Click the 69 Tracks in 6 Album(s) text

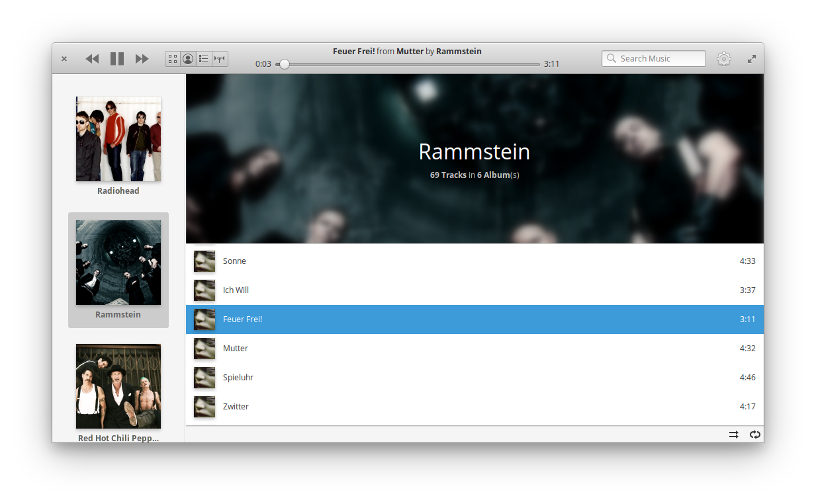pyautogui.click(x=475, y=175)
